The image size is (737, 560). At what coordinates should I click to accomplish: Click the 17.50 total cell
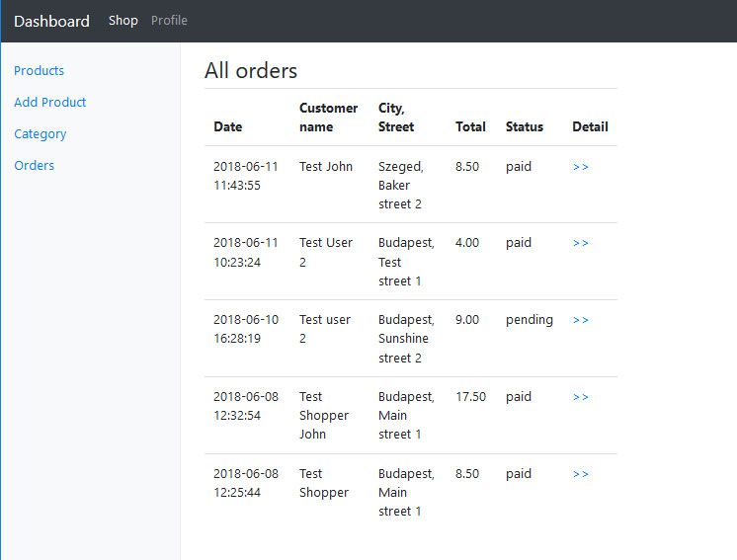(470, 397)
